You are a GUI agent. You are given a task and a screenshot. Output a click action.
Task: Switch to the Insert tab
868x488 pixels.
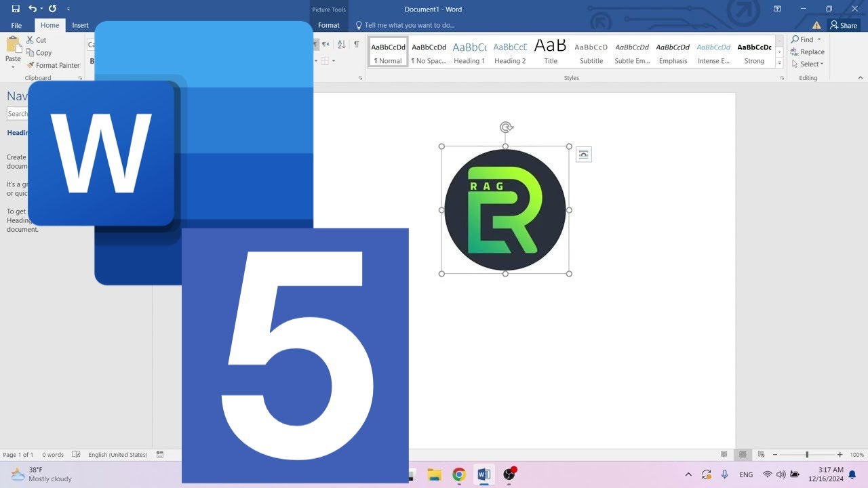[x=80, y=25]
